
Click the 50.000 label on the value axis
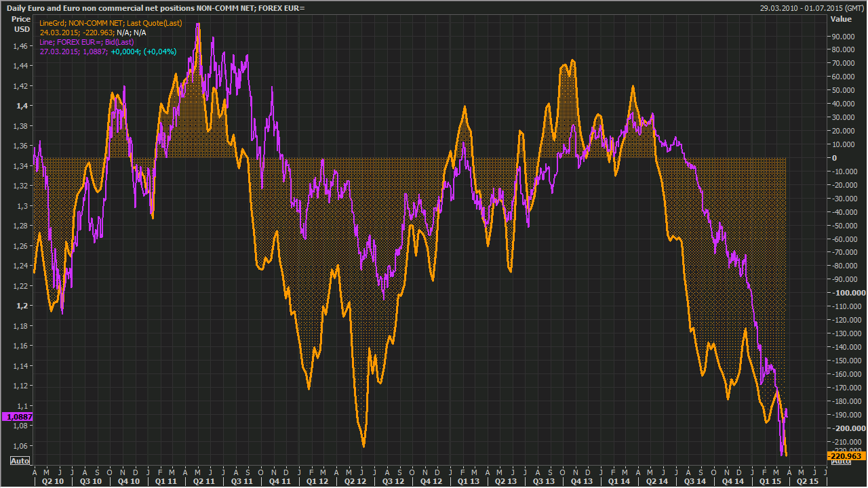tap(844, 90)
